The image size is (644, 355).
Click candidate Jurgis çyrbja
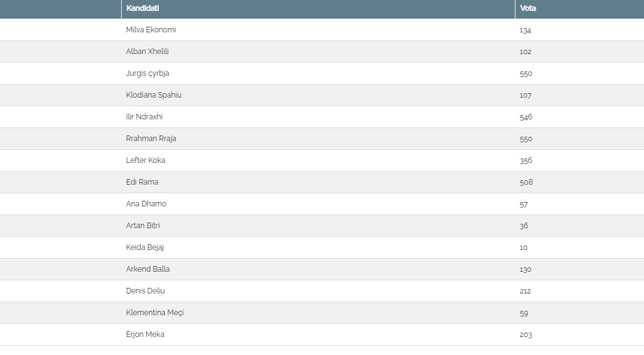(x=147, y=73)
